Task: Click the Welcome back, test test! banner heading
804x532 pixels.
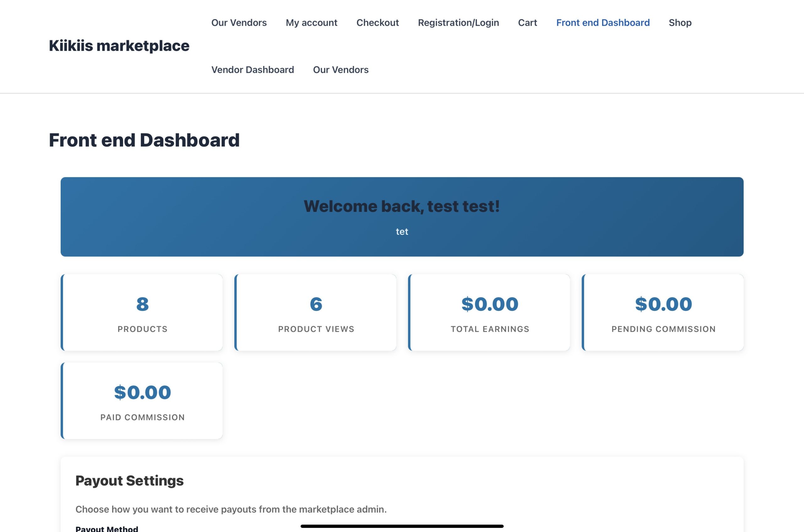Action: (x=402, y=206)
